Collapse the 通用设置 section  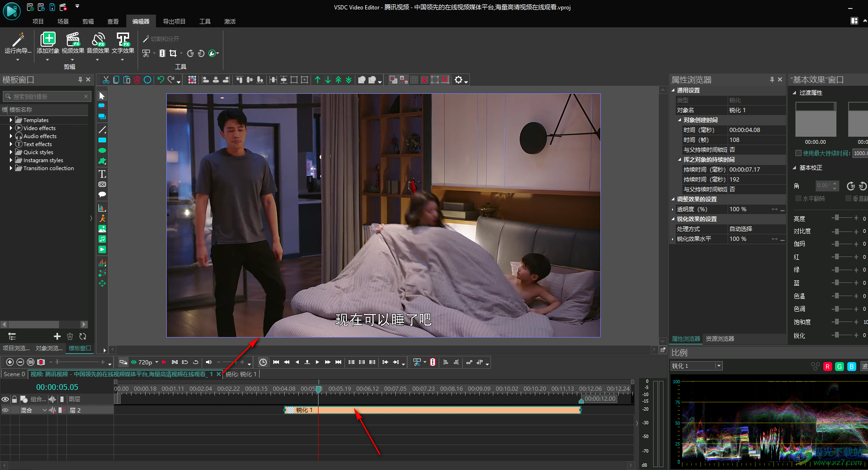(673, 90)
